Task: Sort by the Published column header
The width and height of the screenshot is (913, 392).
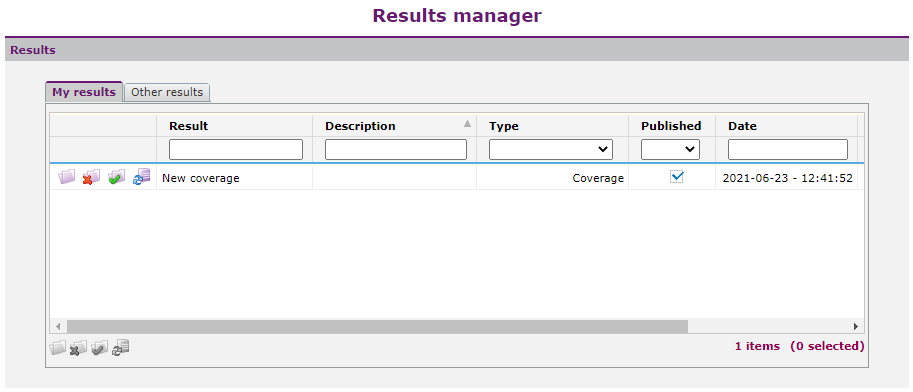Action: click(671, 126)
